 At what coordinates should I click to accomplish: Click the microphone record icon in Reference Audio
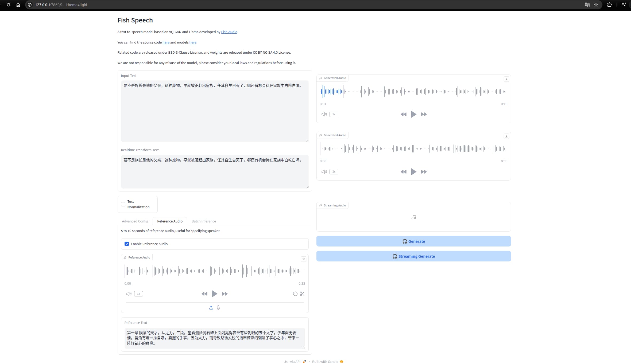(218, 307)
